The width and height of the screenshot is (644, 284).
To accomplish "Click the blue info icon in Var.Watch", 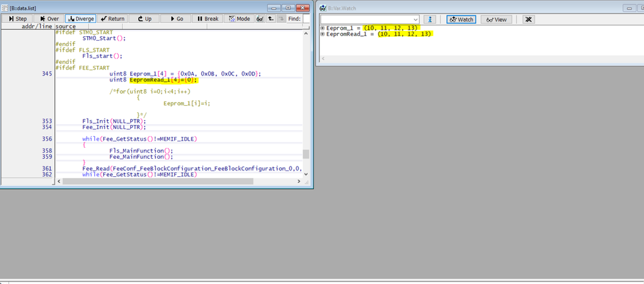I will pyautogui.click(x=429, y=19).
